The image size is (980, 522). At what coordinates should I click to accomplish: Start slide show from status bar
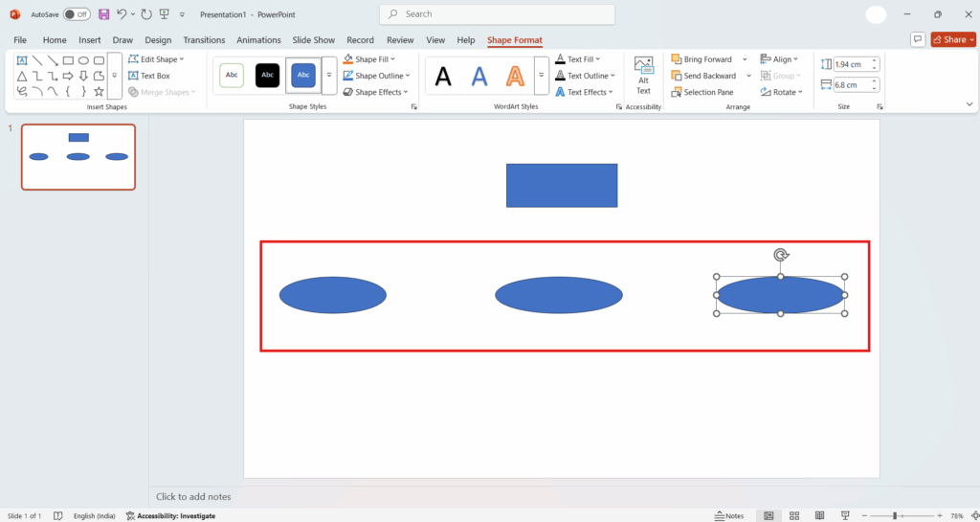[x=843, y=515]
